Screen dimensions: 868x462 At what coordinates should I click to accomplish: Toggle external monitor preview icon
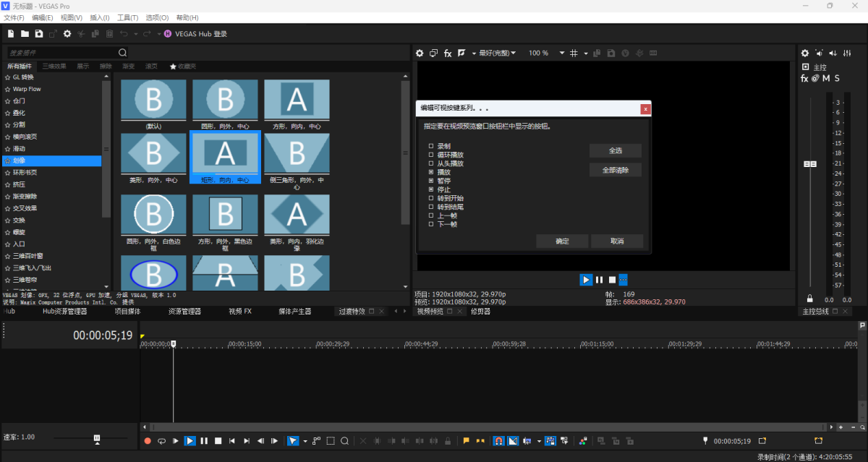point(433,53)
